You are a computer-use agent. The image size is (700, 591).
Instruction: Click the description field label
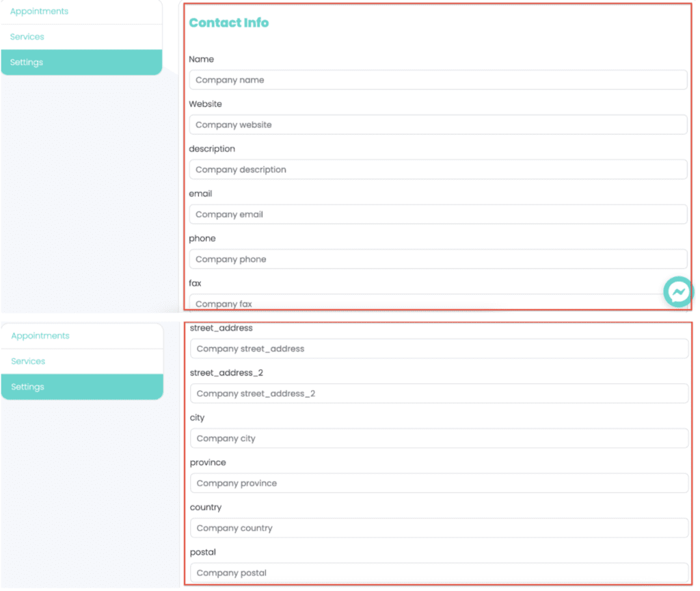(x=212, y=148)
